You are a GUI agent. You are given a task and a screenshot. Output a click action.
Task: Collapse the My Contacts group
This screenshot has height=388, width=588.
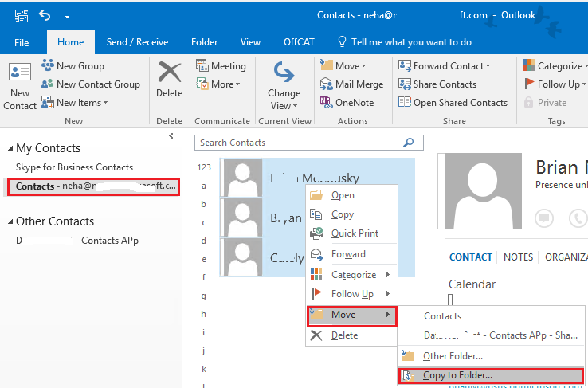point(10,149)
